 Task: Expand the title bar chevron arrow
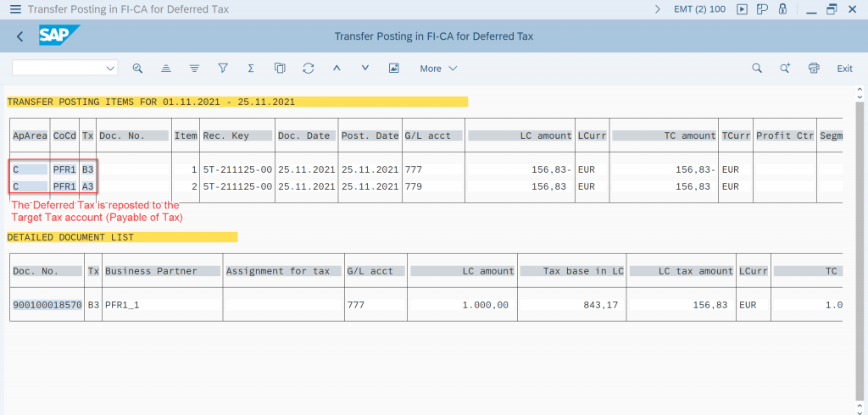658,9
